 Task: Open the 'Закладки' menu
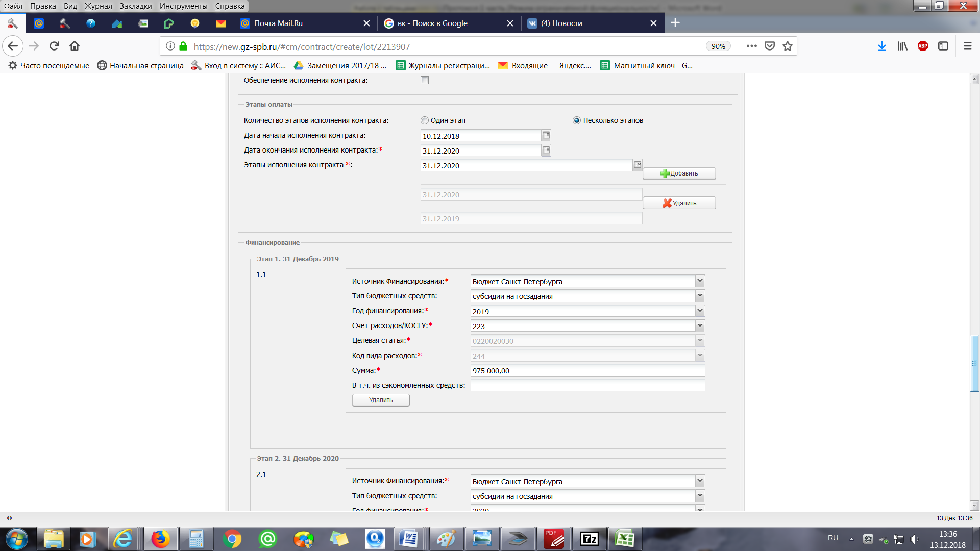click(135, 6)
